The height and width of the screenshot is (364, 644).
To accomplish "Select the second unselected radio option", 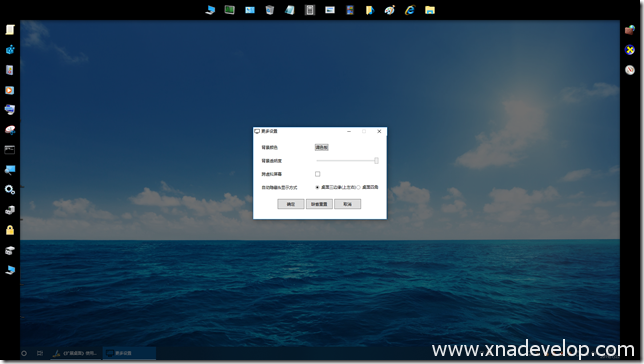I will tap(358, 187).
